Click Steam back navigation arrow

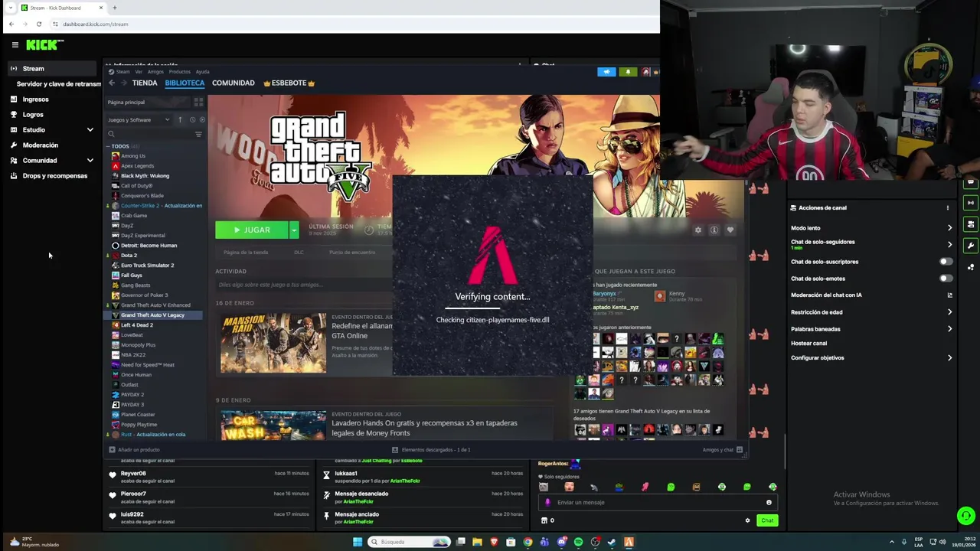coord(112,83)
